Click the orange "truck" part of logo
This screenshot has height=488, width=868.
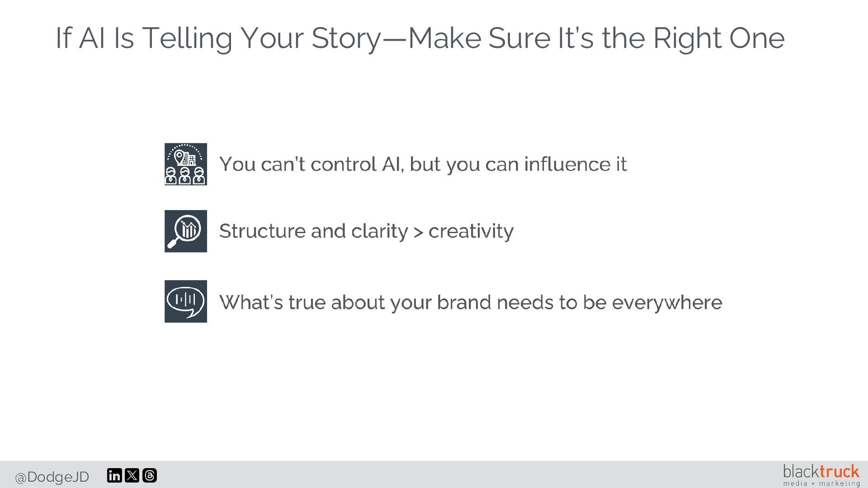[x=840, y=472]
